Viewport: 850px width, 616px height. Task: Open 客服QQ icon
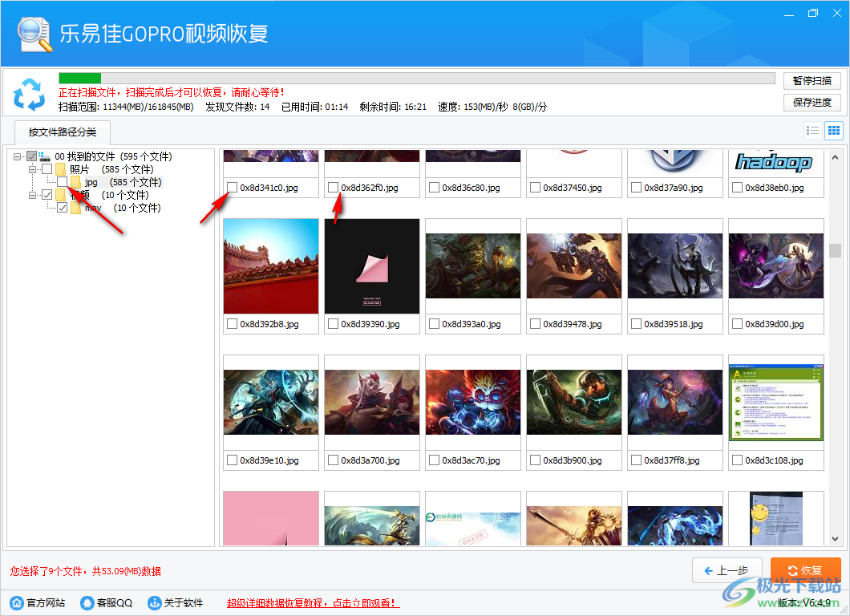point(87,602)
